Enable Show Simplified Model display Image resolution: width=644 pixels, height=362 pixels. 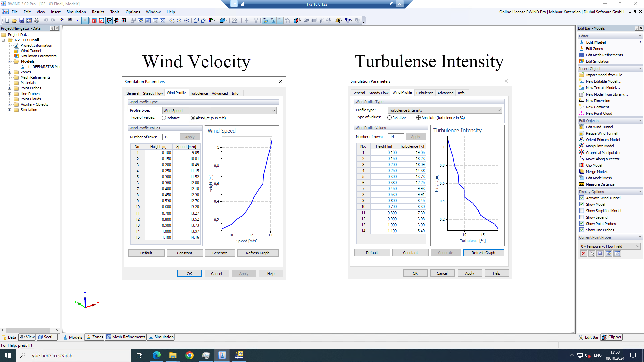pos(582,210)
